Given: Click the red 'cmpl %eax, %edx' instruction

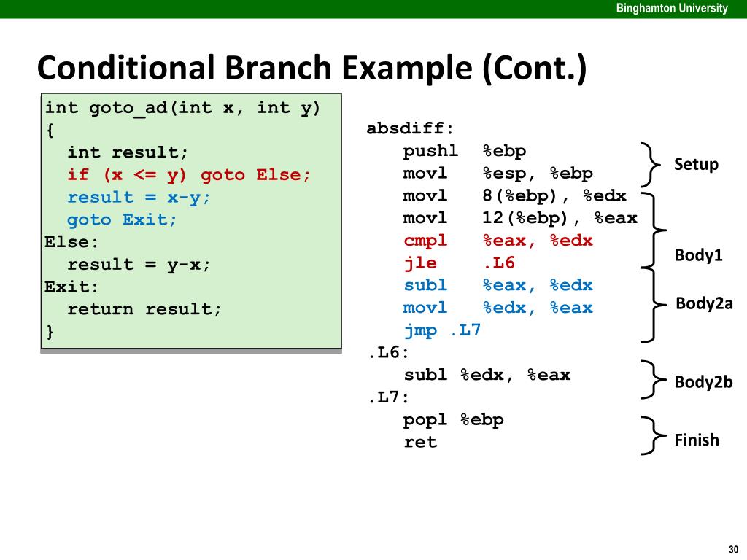Looking at the screenshot, I should pos(498,241).
